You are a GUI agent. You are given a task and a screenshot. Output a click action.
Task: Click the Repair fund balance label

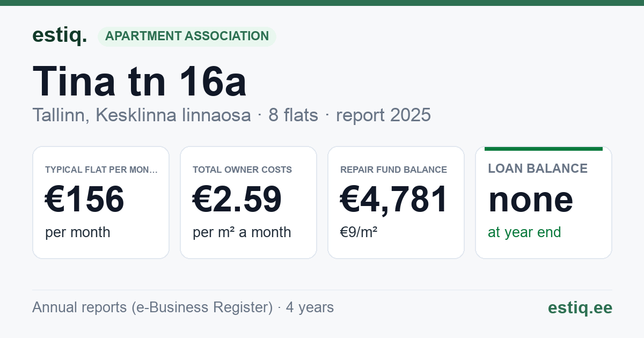(393, 170)
